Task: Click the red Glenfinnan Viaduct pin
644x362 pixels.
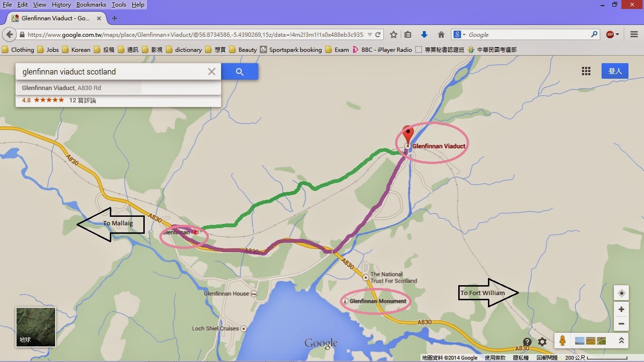Action: [407, 135]
